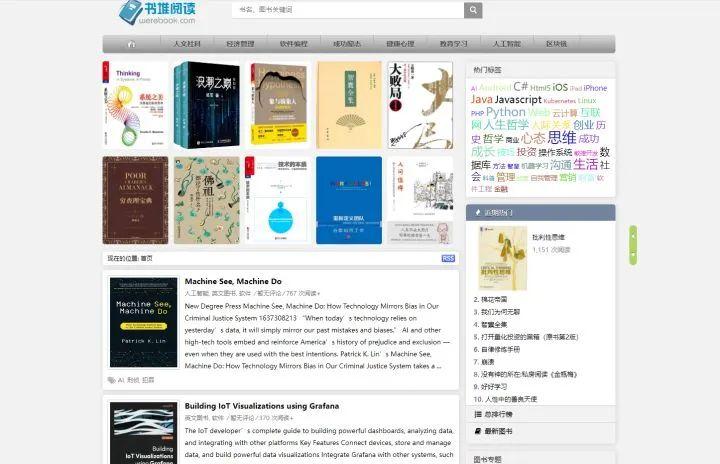
Task: Open Building IoT Visualizations using Grafana title
Action: [262, 406]
